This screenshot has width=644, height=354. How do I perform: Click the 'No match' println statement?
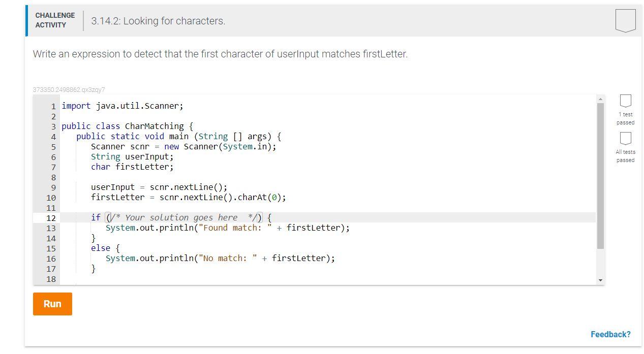click(220, 258)
